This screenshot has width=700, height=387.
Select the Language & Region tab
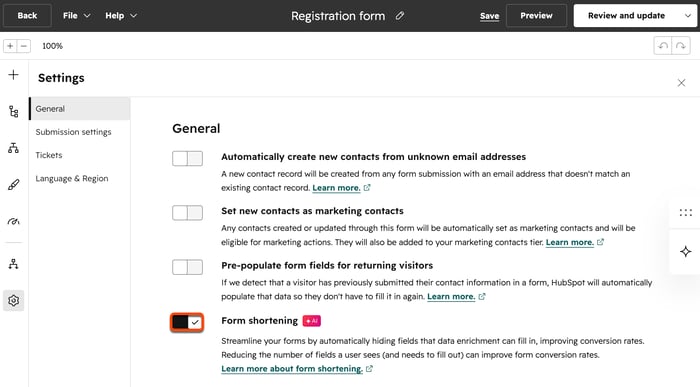pos(80,178)
